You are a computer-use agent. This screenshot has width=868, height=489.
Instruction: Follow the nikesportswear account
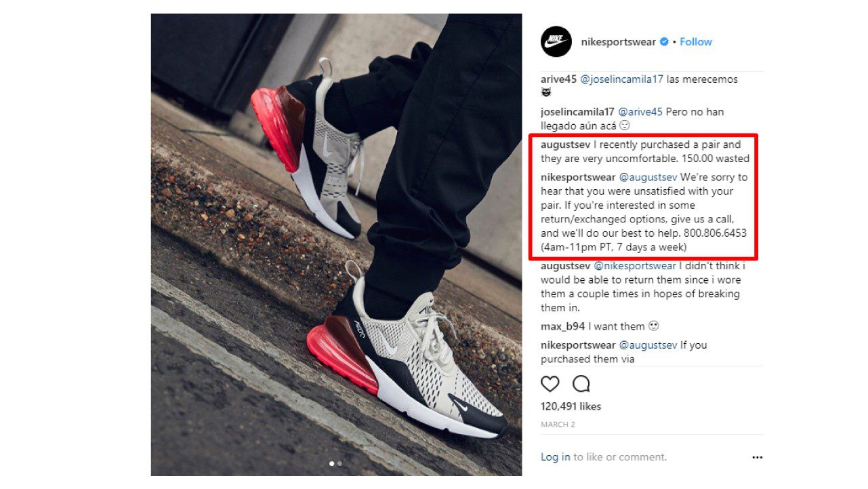pos(696,42)
